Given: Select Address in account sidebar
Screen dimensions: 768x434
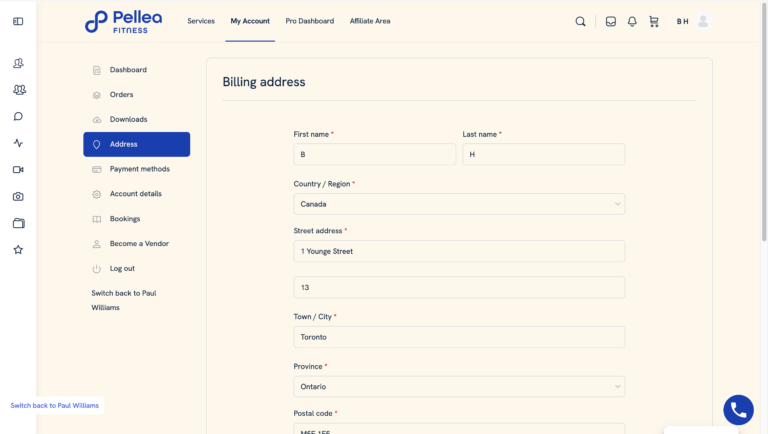Looking at the screenshot, I should click(x=137, y=144).
